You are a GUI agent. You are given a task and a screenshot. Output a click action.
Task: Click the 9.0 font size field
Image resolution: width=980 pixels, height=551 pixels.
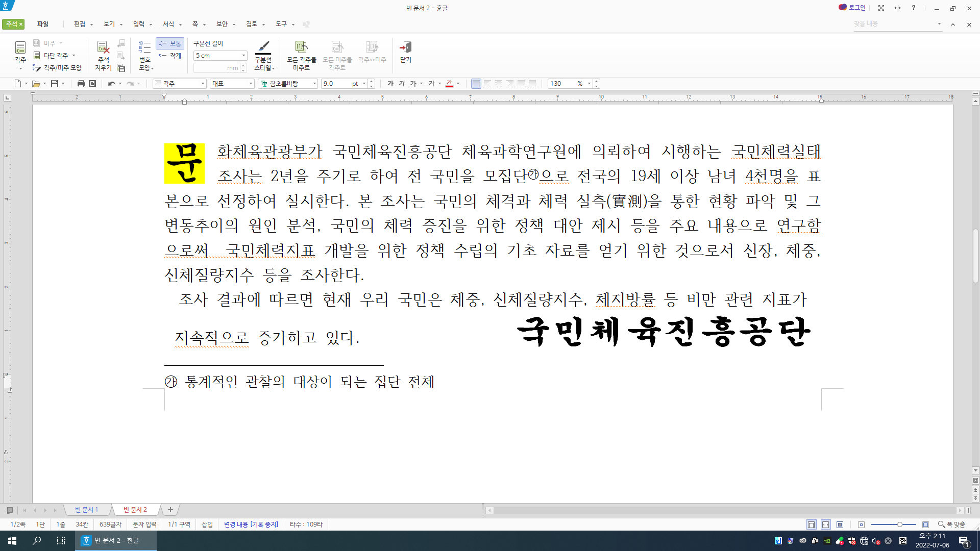point(336,84)
